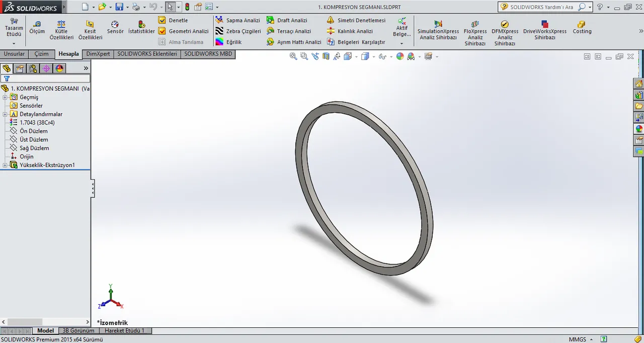Viewport: 644px width, 343px height.
Task: Expand the Yükseklik-Ekstrüzyon1 feature node
Action: pyautogui.click(x=5, y=165)
